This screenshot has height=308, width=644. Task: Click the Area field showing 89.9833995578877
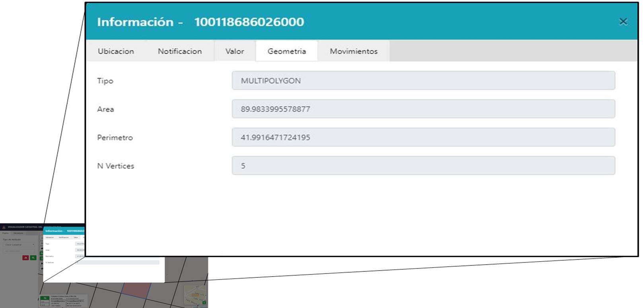tap(423, 109)
